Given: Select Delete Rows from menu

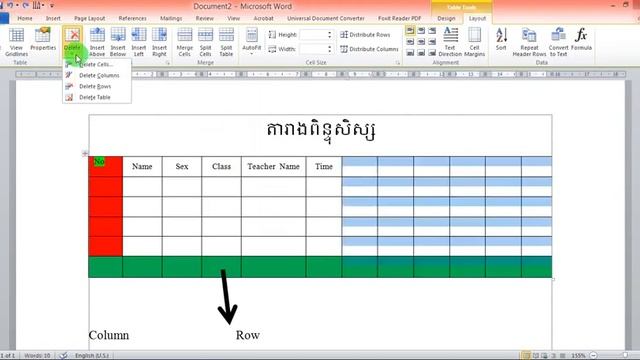Looking at the screenshot, I should click(x=96, y=87).
